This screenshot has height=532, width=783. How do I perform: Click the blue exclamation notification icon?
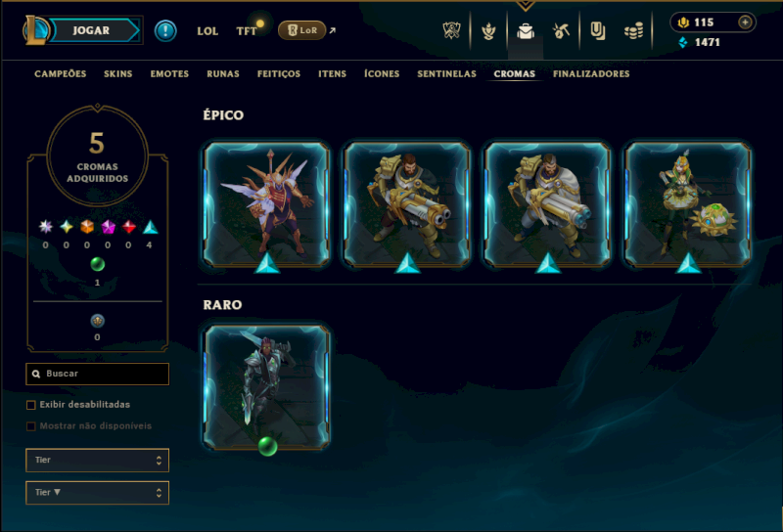click(165, 31)
